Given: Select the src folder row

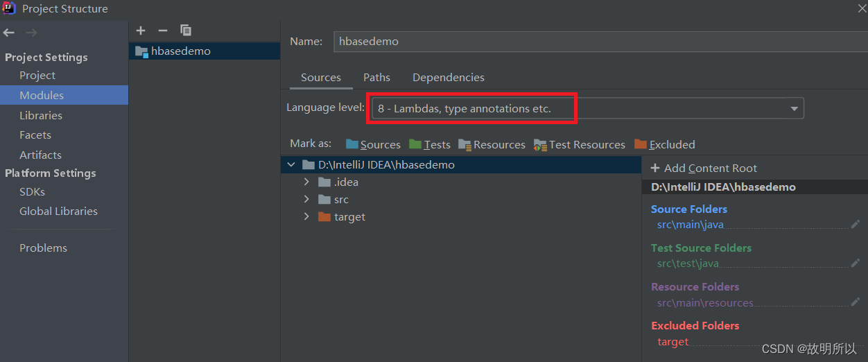Looking at the screenshot, I should [x=461, y=199].
